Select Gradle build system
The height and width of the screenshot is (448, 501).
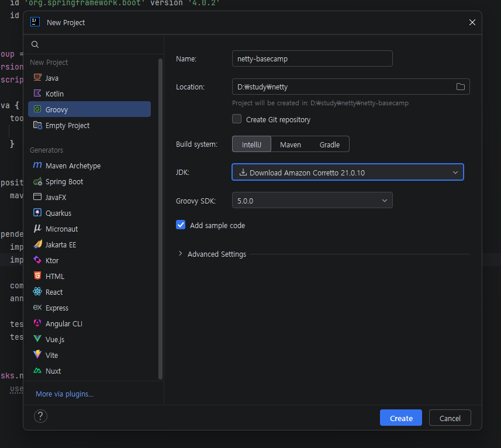(329, 144)
